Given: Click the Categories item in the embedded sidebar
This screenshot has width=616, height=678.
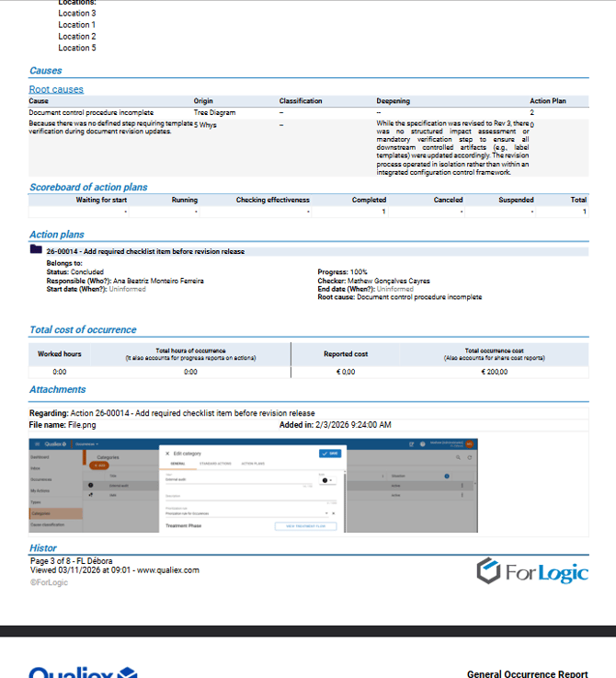Looking at the screenshot, I should 41,513.
